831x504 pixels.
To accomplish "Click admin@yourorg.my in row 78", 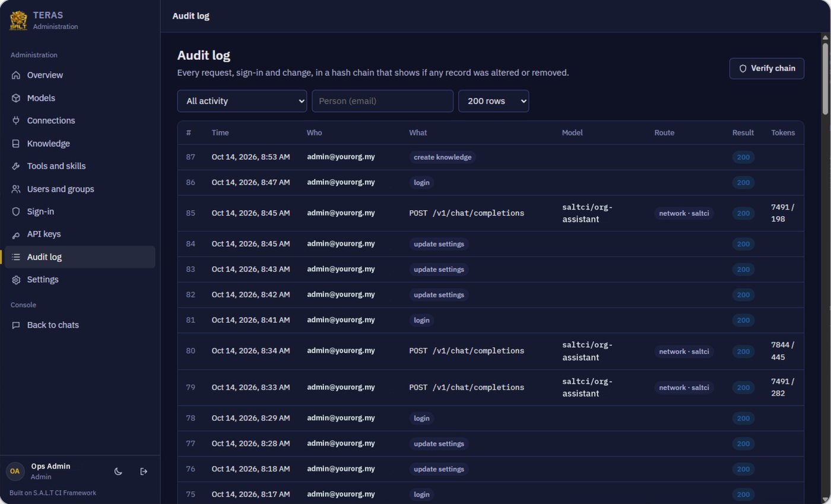I will 341,418.
